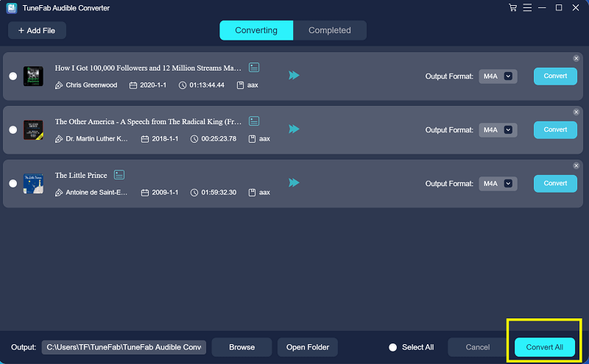Click the Add File button
The width and height of the screenshot is (589, 364).
pos(37,30)
